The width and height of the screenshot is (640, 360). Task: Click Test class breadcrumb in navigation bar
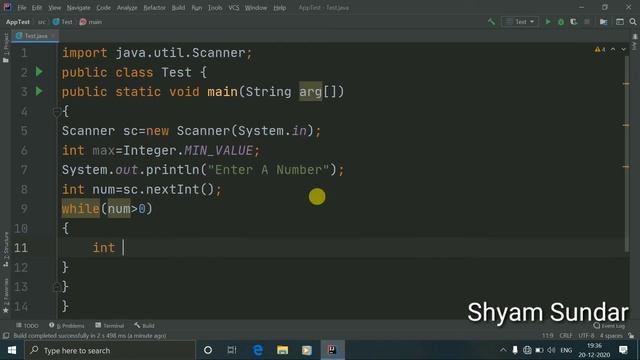tap(62, 22)
